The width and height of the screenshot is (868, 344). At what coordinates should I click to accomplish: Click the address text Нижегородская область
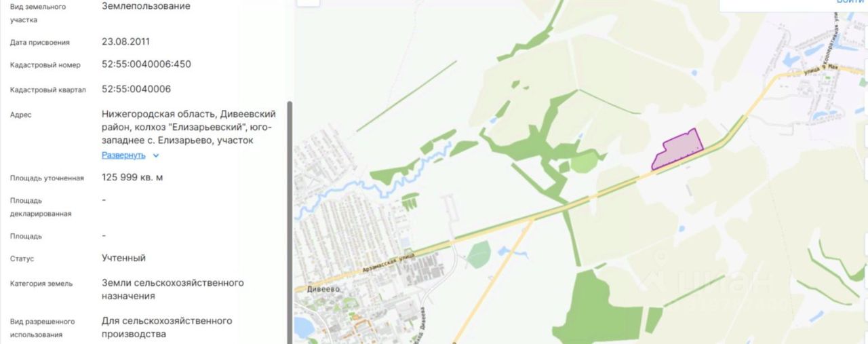pos(149,114)
